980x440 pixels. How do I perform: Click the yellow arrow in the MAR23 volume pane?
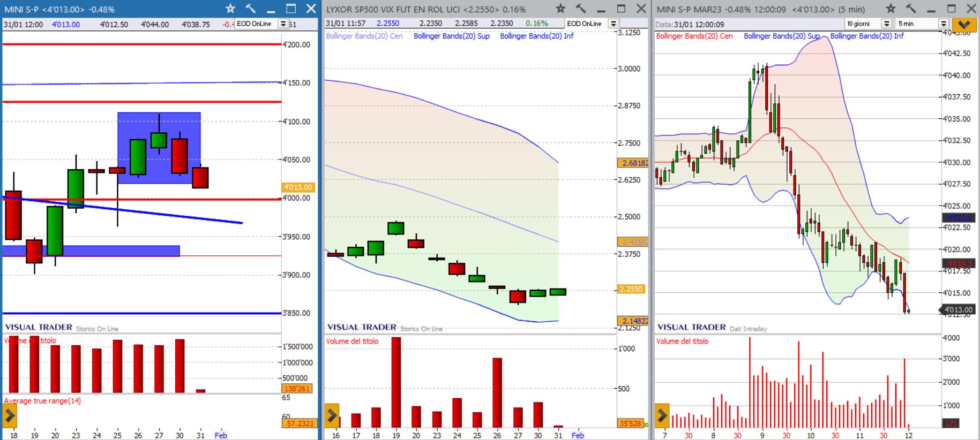coord(662,415)
